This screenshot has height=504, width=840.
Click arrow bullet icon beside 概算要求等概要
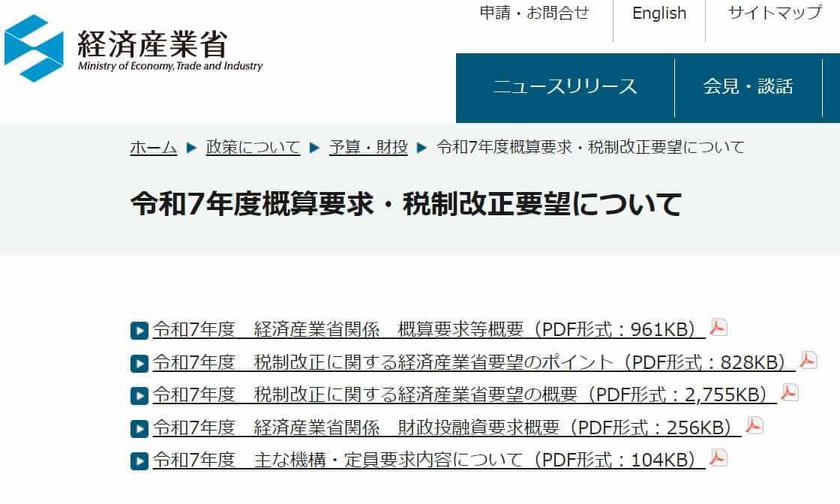tap(139, 331)
